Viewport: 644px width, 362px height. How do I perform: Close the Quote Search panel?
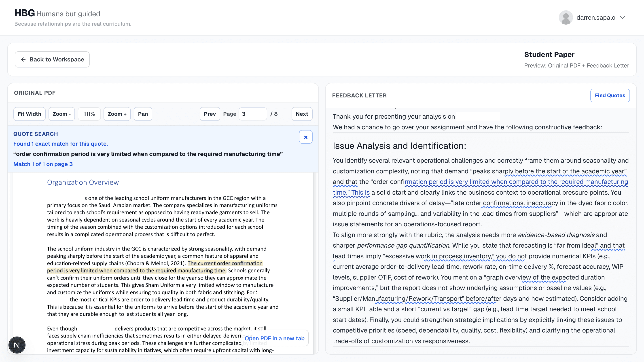pyautogui.click(x=305, y=137)
